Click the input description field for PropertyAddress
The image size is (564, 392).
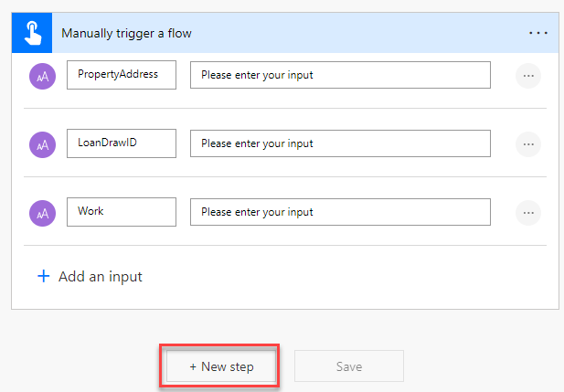340,75
